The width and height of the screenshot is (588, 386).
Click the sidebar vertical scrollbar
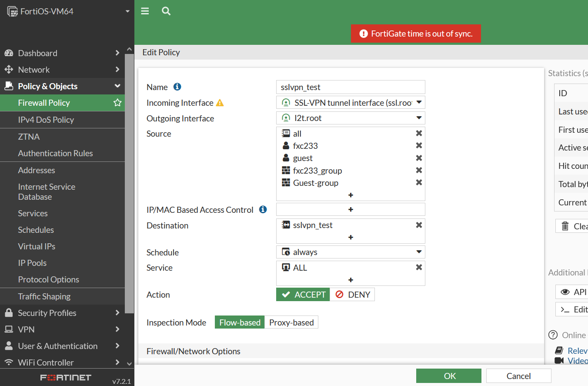[x=129, y=183]
